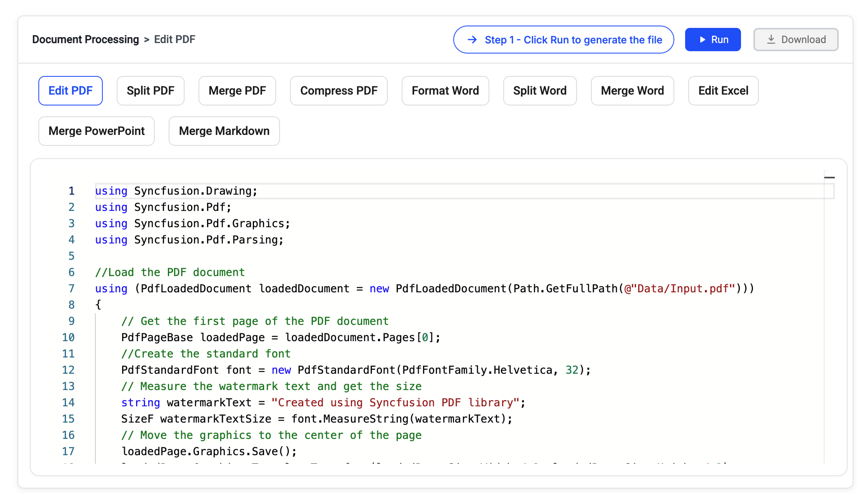Screen dimensions: 867x504
Task: Click the Download button
Action: click(796, 40)
